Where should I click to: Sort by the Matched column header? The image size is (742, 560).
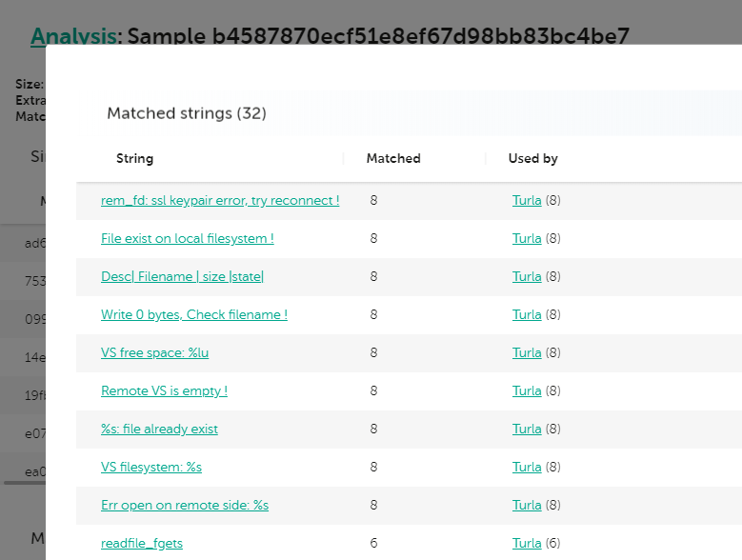pyautogui.click(x=393, y=159)
